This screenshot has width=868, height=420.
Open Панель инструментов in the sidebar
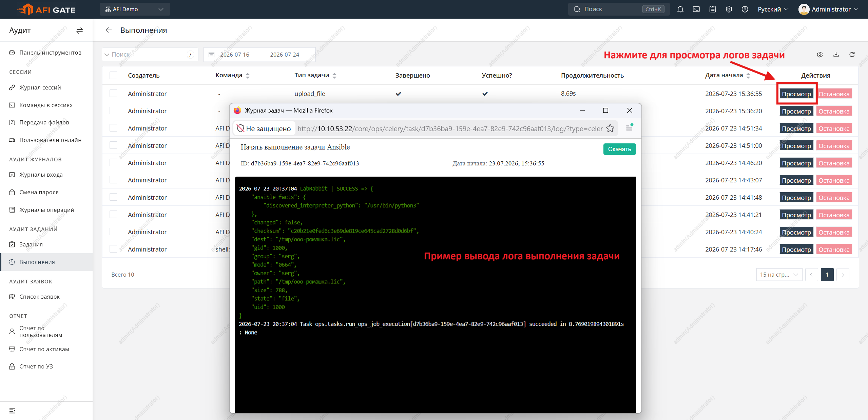[x=46, y=53]
